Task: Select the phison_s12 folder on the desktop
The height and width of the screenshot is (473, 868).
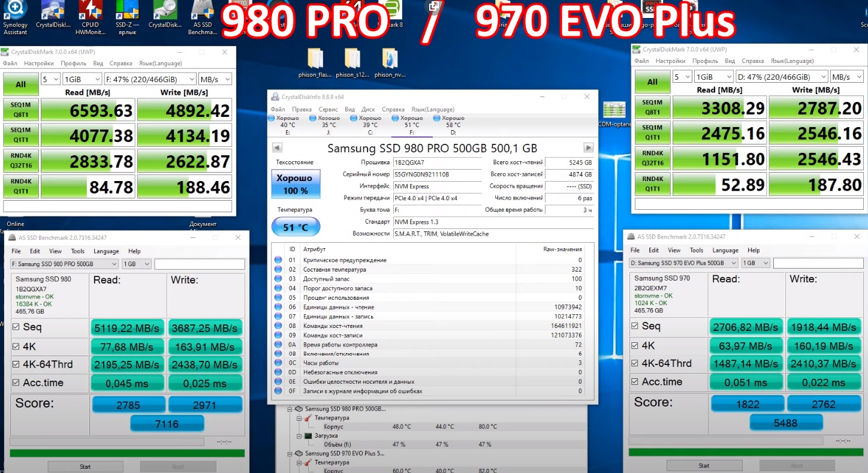Action: tap(352, 63)
